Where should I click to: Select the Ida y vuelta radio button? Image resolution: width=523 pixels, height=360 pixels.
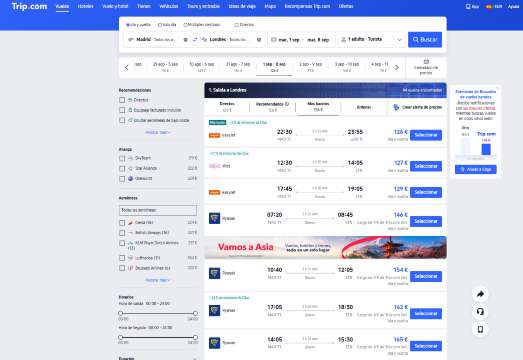pyautogui.click(x=128, y=25)
